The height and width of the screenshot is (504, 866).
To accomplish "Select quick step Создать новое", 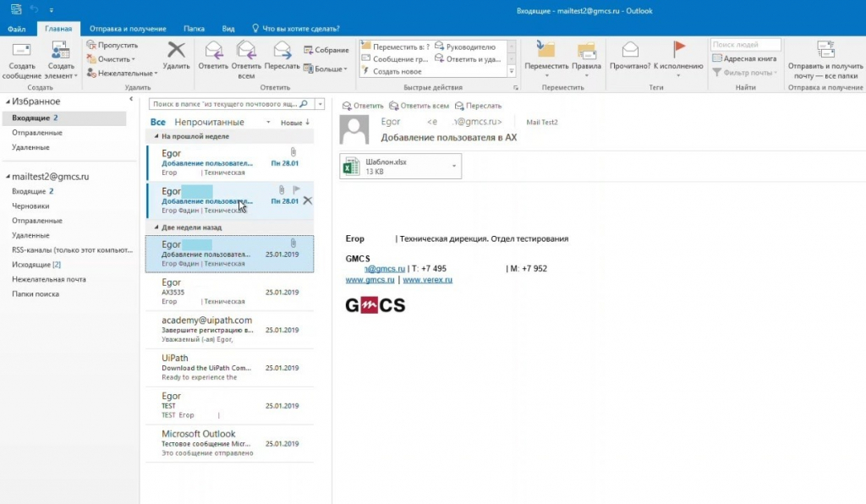I will tap(392, 71).
